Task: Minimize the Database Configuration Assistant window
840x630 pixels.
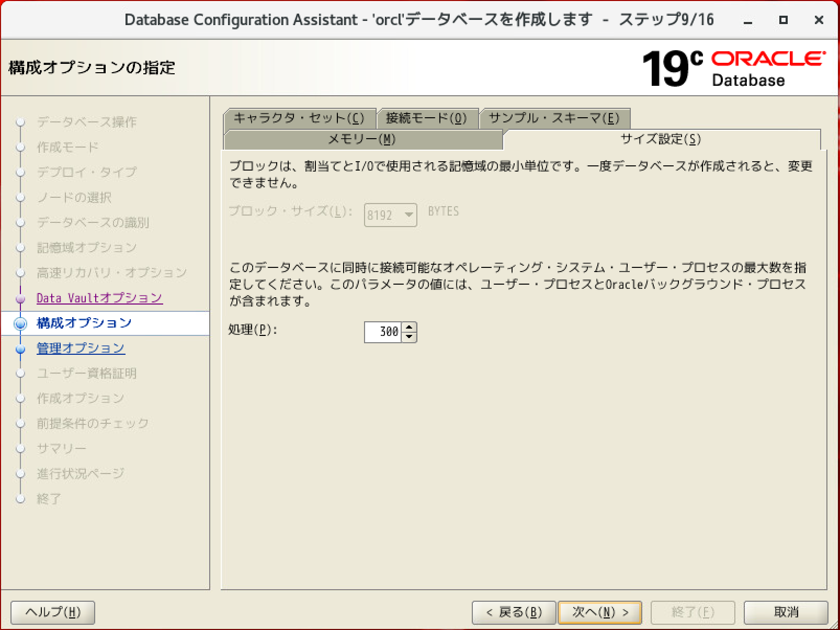Action: (748, 20)
